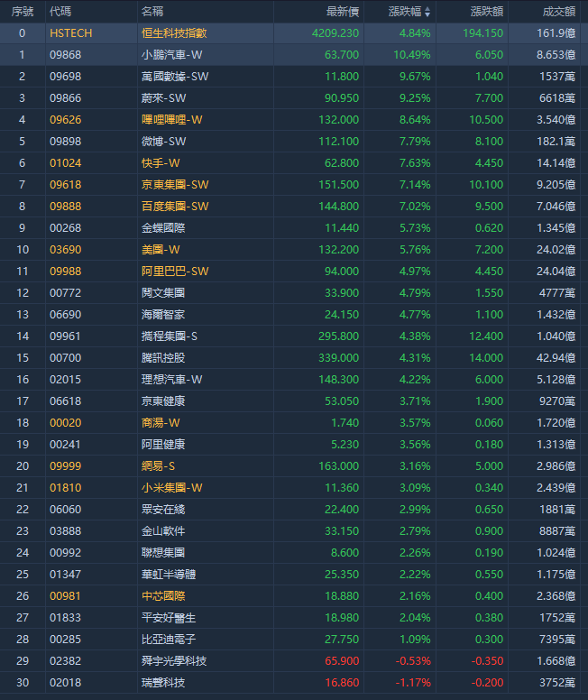
Task: Click price value 295.800
Action: click(338, 336)
